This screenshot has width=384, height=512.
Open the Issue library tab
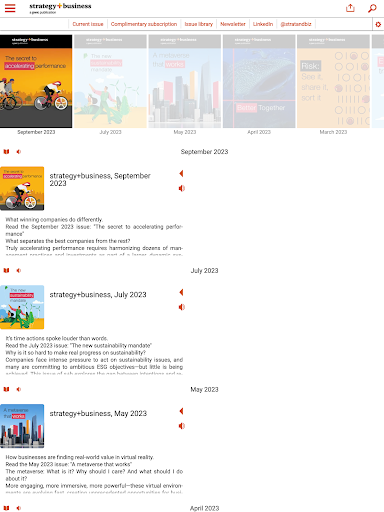(x=199, y=24)
